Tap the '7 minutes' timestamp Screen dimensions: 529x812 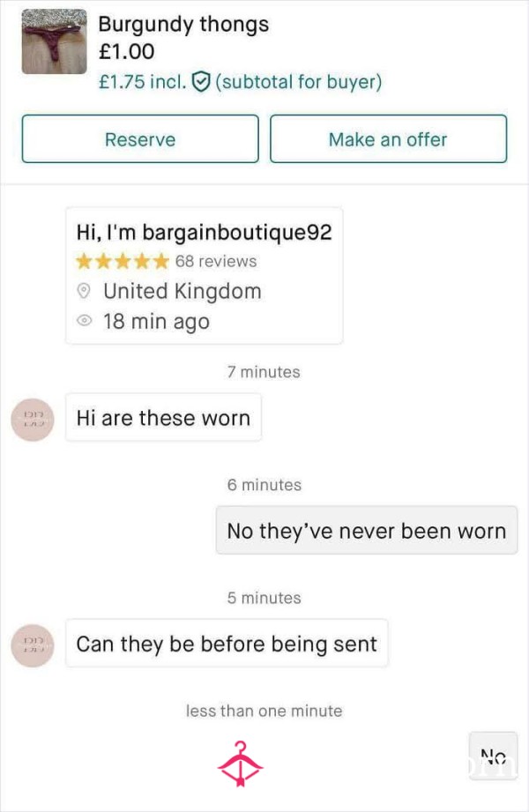264,372
